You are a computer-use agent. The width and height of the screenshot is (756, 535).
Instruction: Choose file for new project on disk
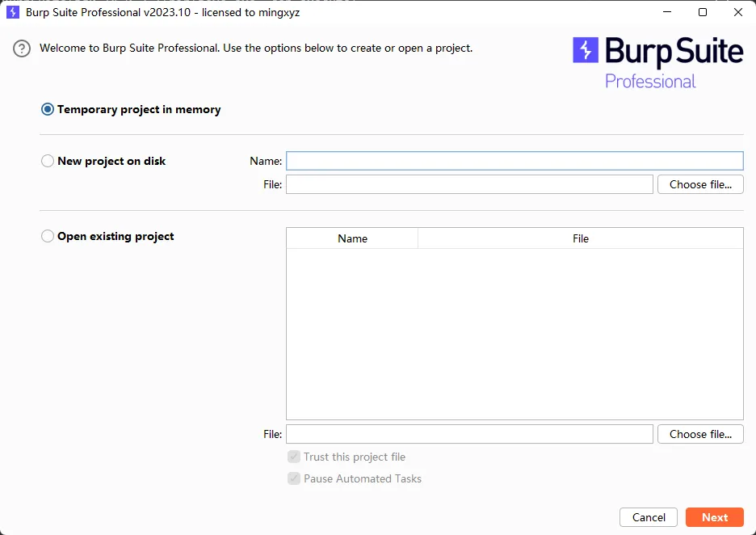click(700, 184)
